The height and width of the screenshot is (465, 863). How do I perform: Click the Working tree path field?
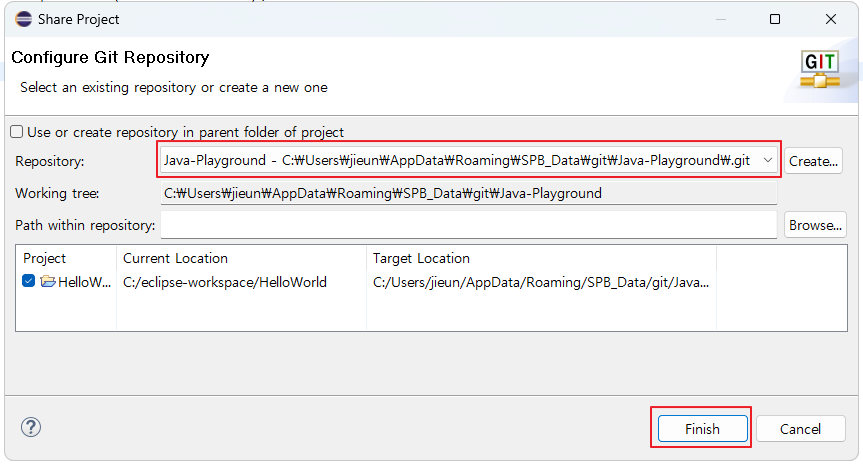tap(468, 193)
